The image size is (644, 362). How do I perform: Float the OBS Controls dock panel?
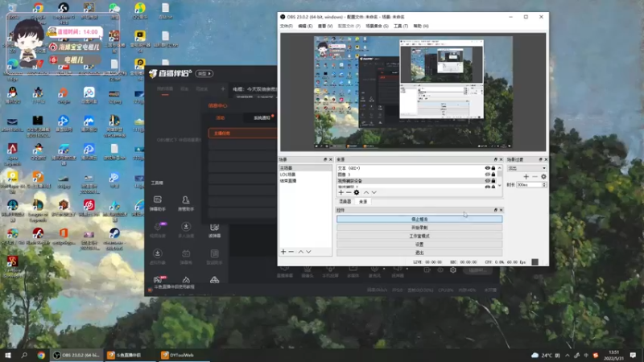(x=495, y=210)
